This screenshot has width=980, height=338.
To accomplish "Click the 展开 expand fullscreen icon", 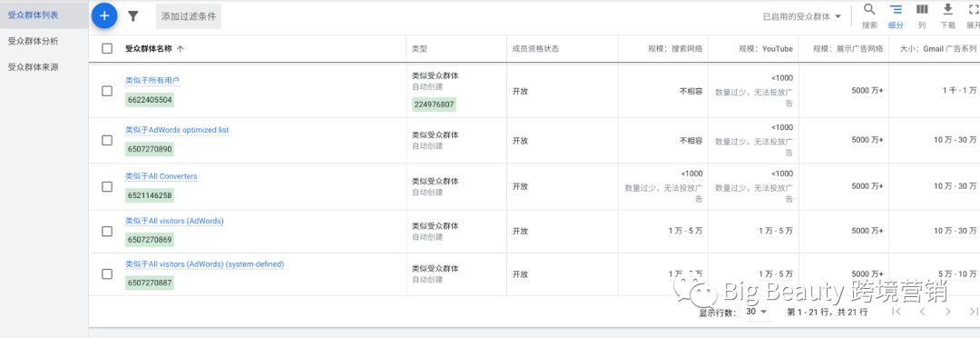I will 973,9.
